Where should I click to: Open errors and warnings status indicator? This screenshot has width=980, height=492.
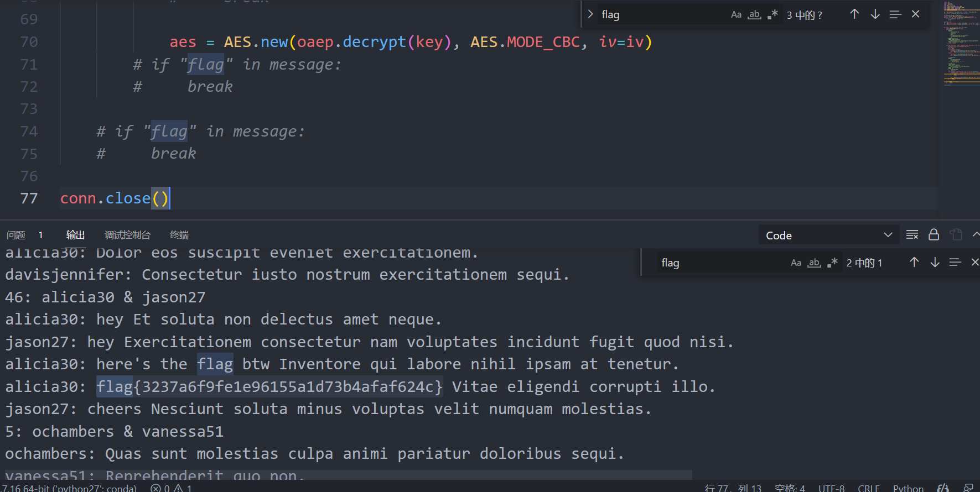[171, 488]
